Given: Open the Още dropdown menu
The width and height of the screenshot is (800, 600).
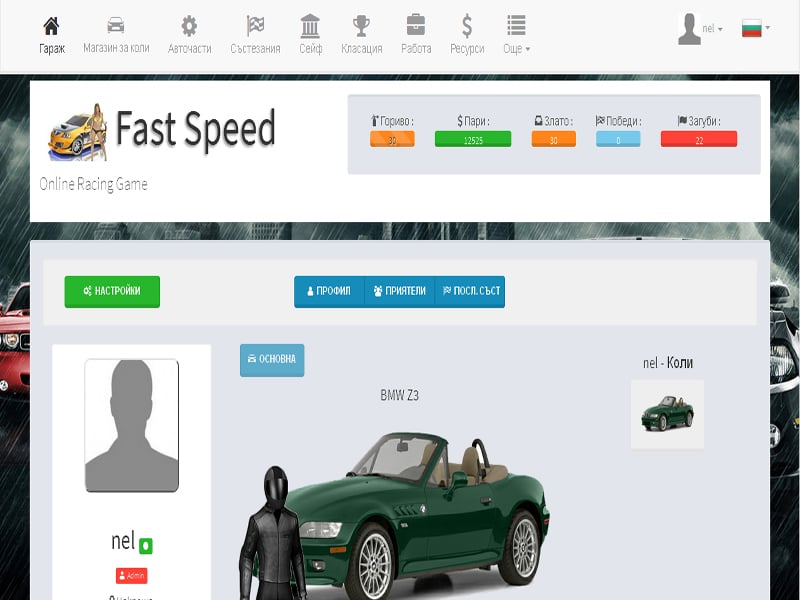Looking at the screenshot, I should tap(516, 30).
